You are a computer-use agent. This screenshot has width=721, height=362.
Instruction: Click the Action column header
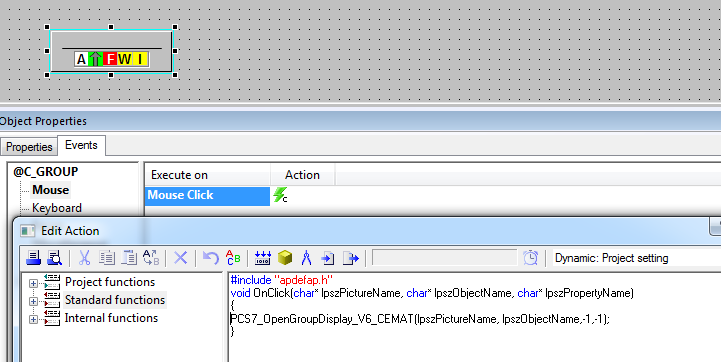tap(302, 175)
